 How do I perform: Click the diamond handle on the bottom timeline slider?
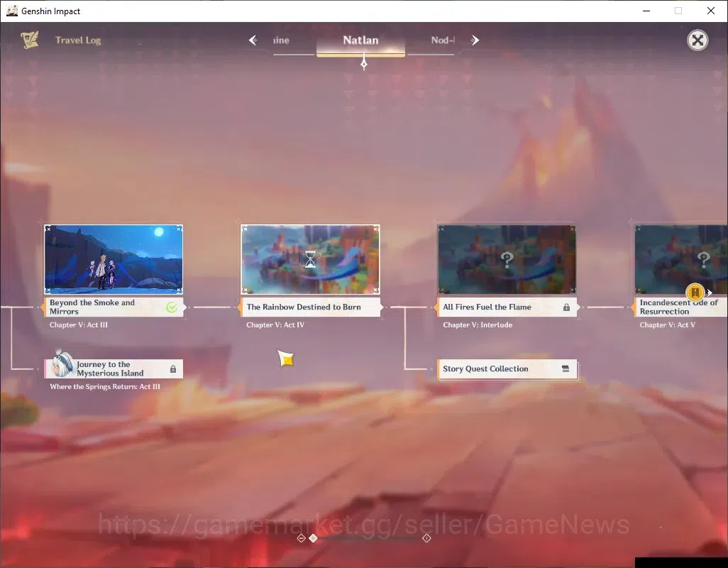pos(313,537)
